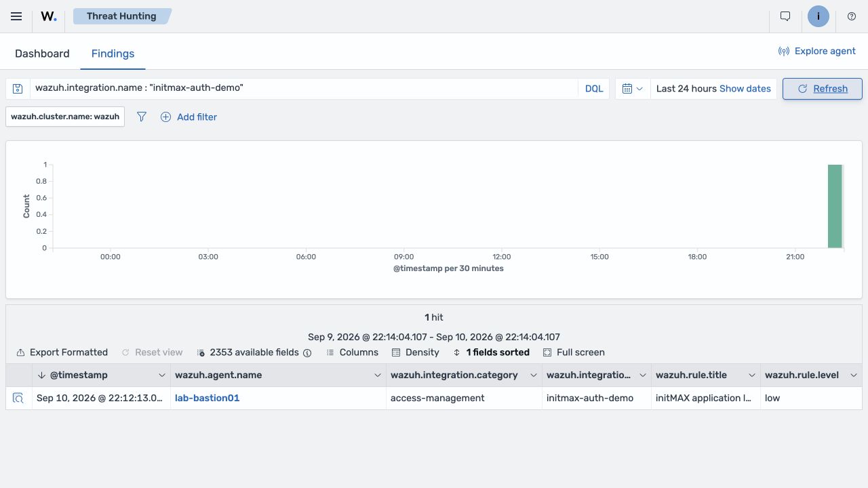Click Add filter
Image resolution: width=868 pixels, height=488 pixels.
(x=189, y=117)
